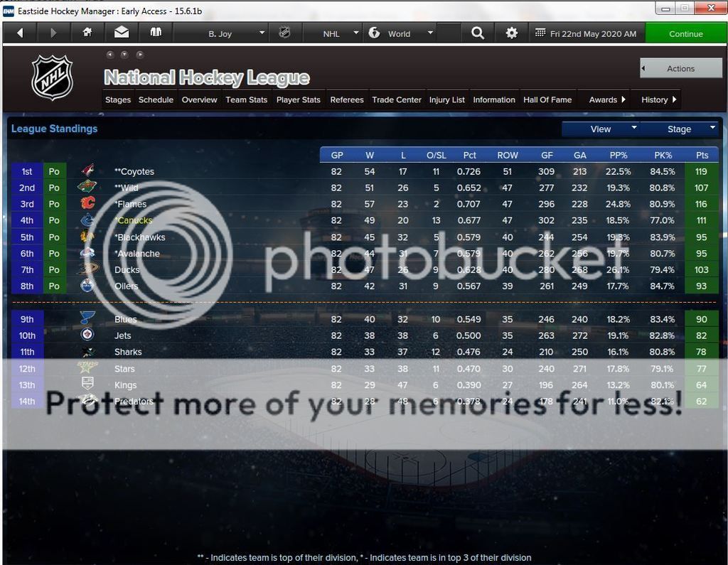The height and width of the screenshot is (565, 728).
Task: Open the mail inbox icon
Action: [122, 33]
